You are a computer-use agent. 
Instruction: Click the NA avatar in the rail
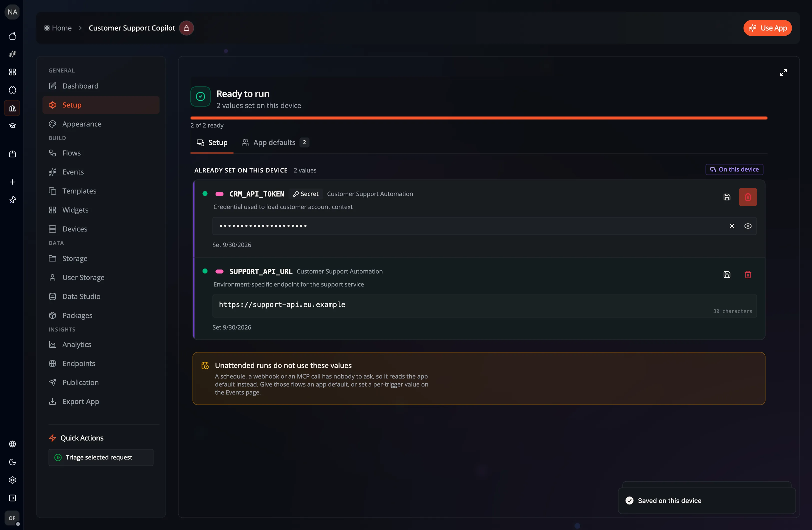[12, 12]
